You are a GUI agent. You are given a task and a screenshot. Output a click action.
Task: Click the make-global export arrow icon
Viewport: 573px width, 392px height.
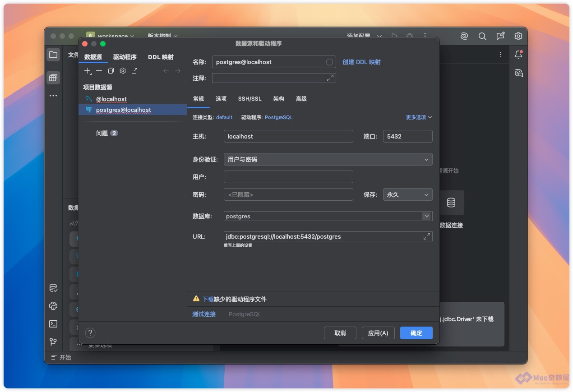(x=134, y=71)
